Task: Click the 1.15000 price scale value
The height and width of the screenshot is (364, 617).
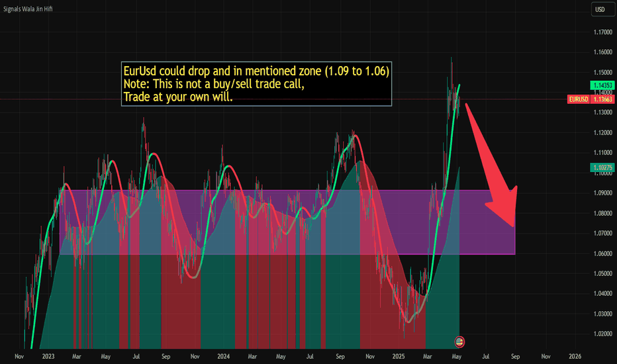Action: click(603, 72)
